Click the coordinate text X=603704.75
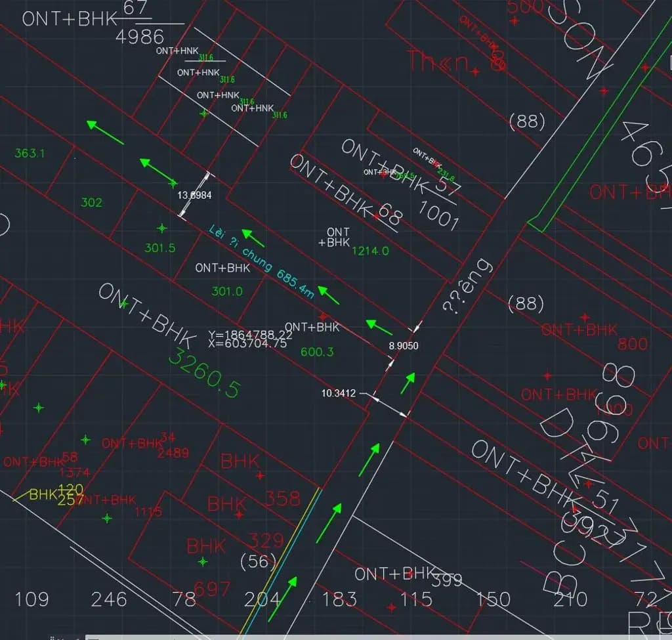The image size is (672, 640). [247, 343]
